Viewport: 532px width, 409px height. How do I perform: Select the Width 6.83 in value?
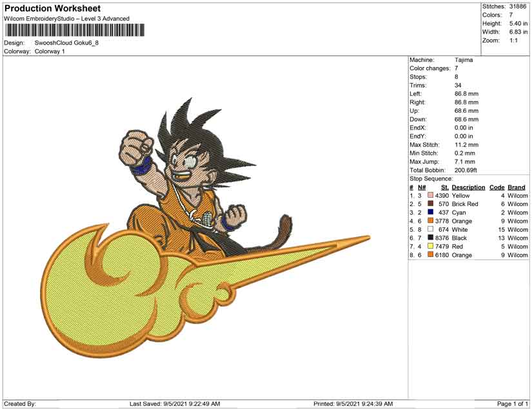tap(518, 32)
